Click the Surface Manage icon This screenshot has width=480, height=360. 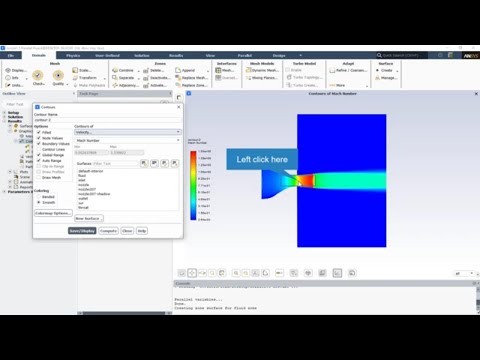coord(378,78)
